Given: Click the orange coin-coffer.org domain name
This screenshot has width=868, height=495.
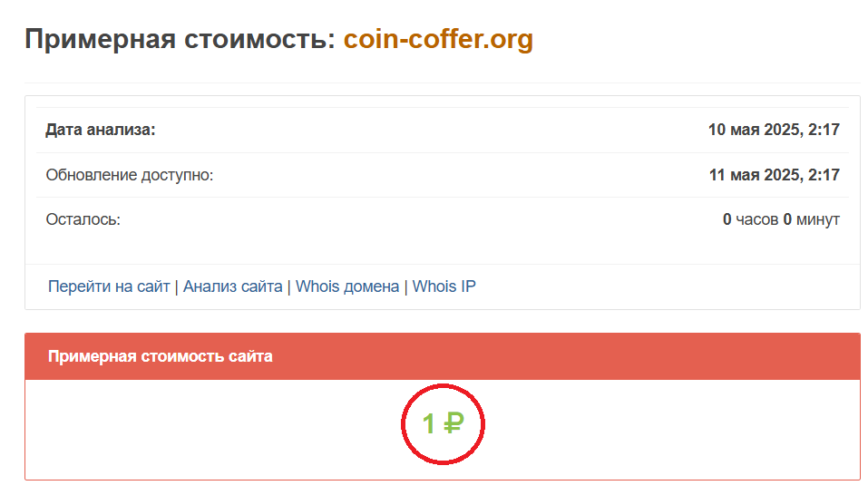Looking at the screenshot, I should (x=438, y=40).
